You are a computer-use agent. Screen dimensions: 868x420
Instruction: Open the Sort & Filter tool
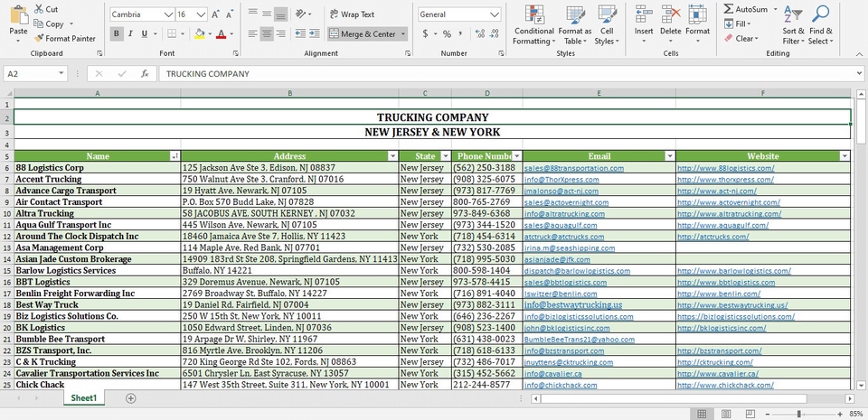point(793,14)
